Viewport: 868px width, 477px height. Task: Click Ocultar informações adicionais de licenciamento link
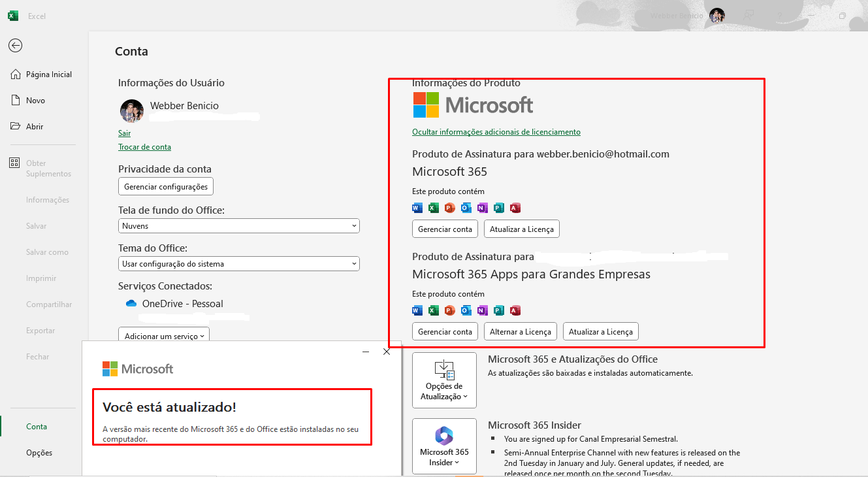click(496, 132)
